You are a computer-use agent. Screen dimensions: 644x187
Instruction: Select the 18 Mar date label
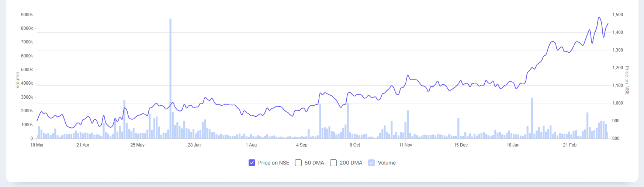[x=37, y=145]
